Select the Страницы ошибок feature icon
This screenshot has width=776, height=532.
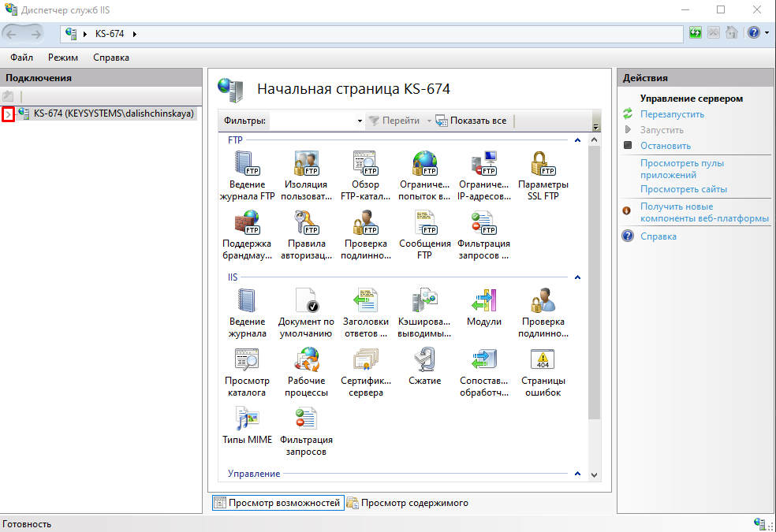point(542,359)
